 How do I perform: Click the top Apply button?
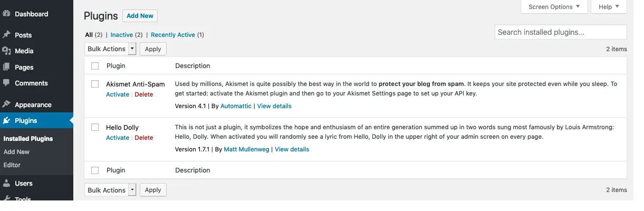pyautogui.click(x=153, y=49)
